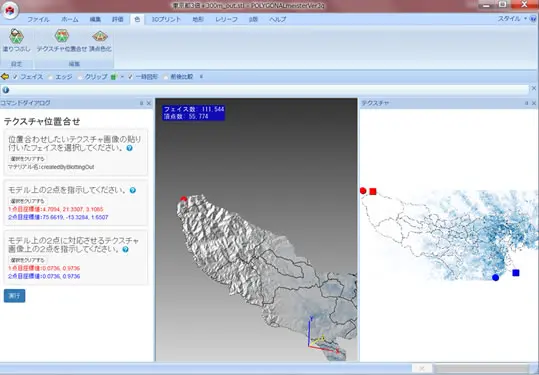Toggle the フェイス checkbox

pos(15,77)
